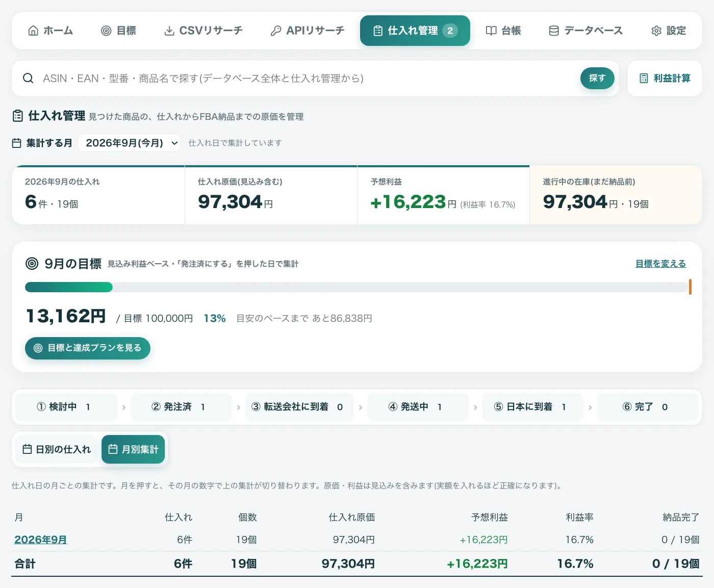Switch to the データベース tab

tap(585, 31)
